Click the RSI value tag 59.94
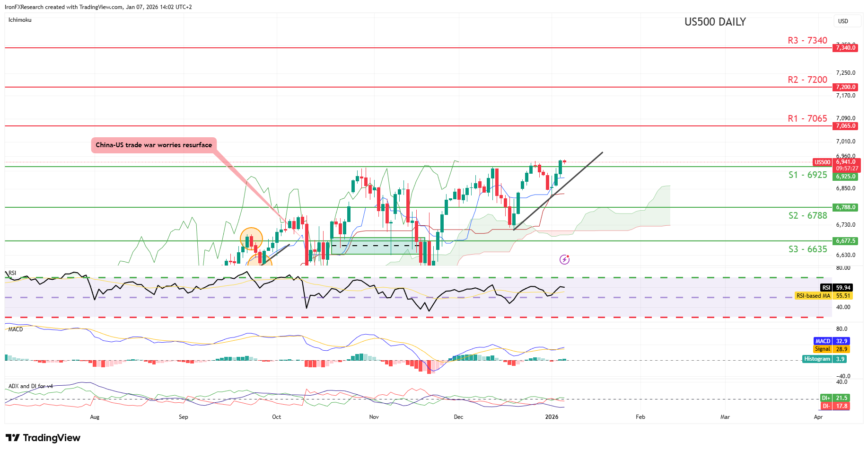 point(843,287)
